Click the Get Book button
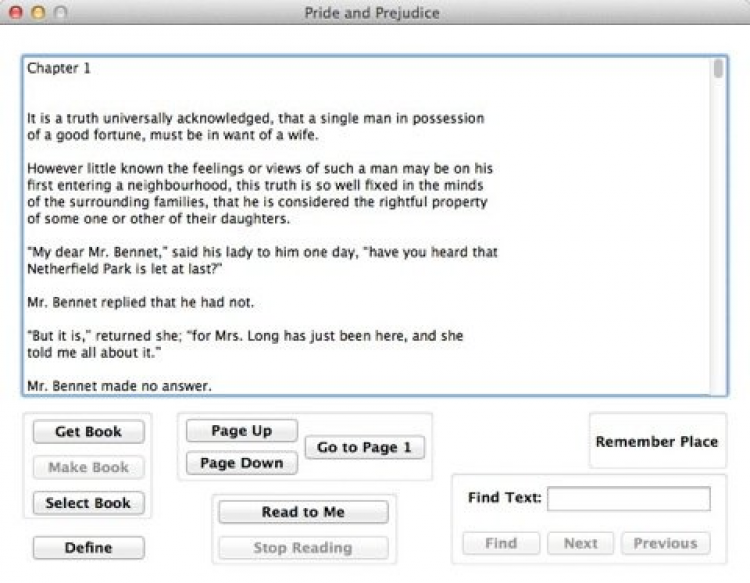 click(x=88, y=432)
